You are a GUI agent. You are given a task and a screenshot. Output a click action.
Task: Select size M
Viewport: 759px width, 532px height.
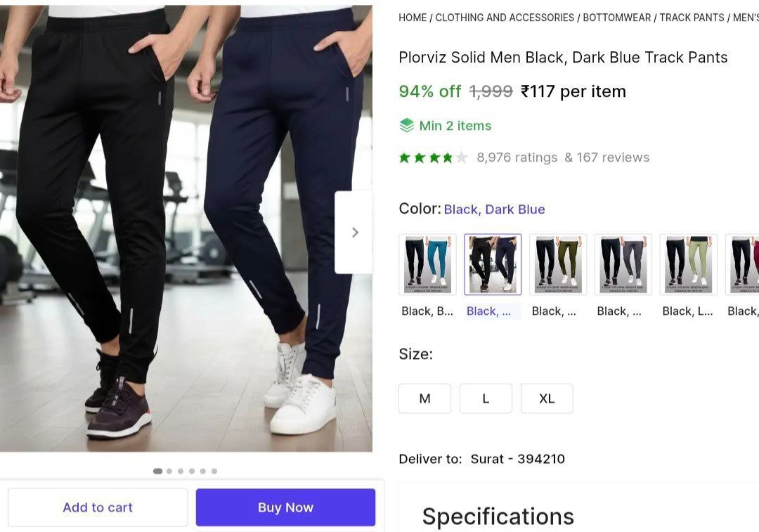424,398
